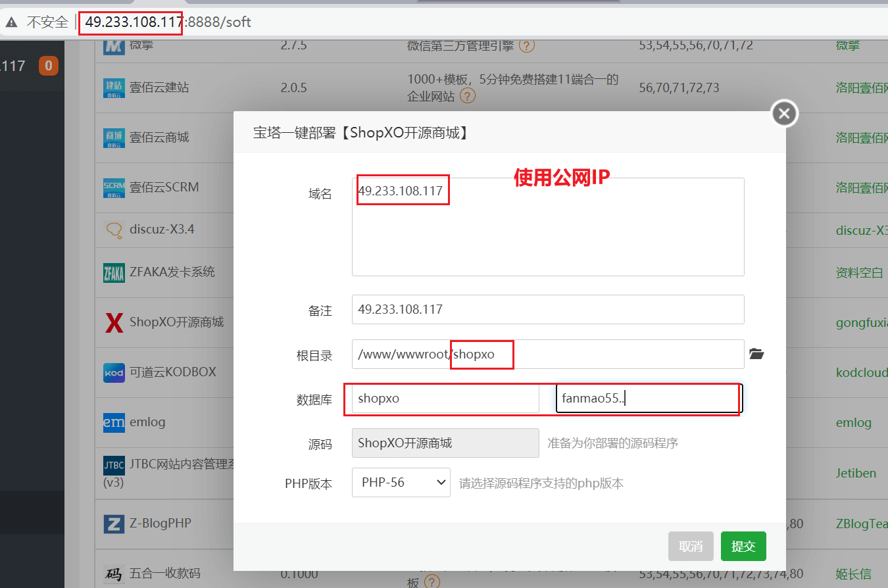Close the ShopXO deploy dialog
888x588 pixels.
[783, 114]
